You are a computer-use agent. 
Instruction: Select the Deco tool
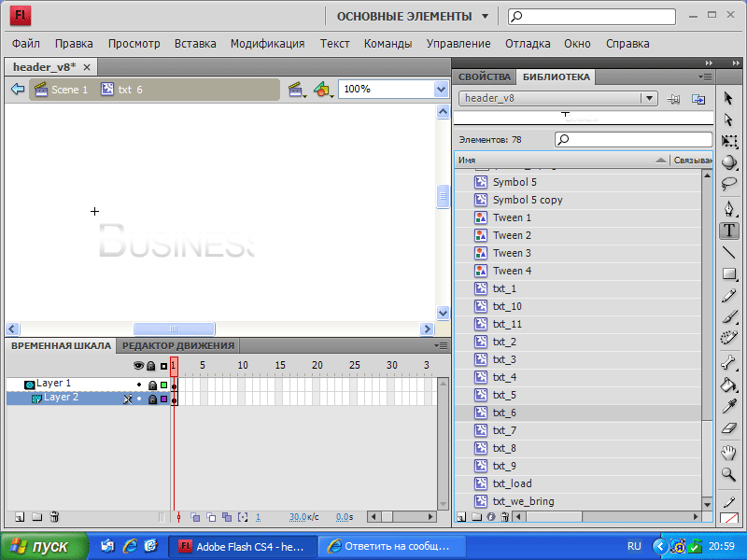click(x=728, y=338)
